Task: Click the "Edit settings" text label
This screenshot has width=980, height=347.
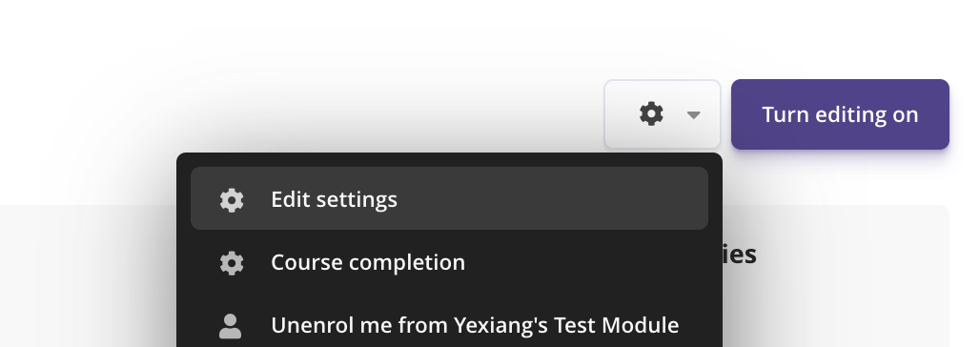Action: tap(334, 199)
